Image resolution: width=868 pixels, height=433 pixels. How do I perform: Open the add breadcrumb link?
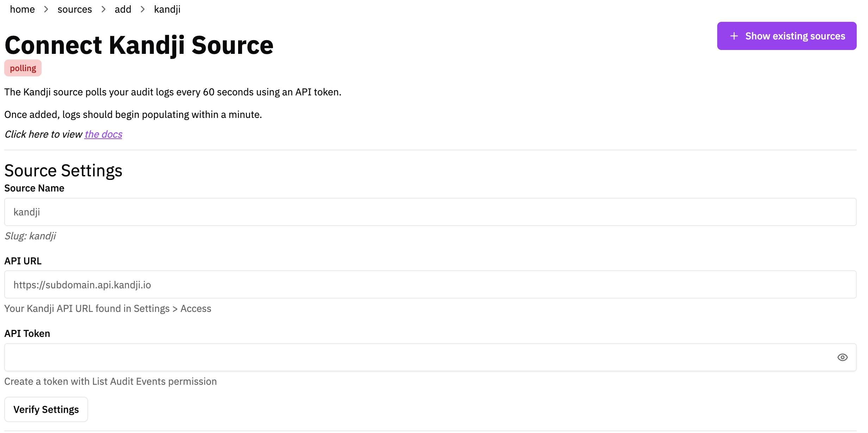123,10
